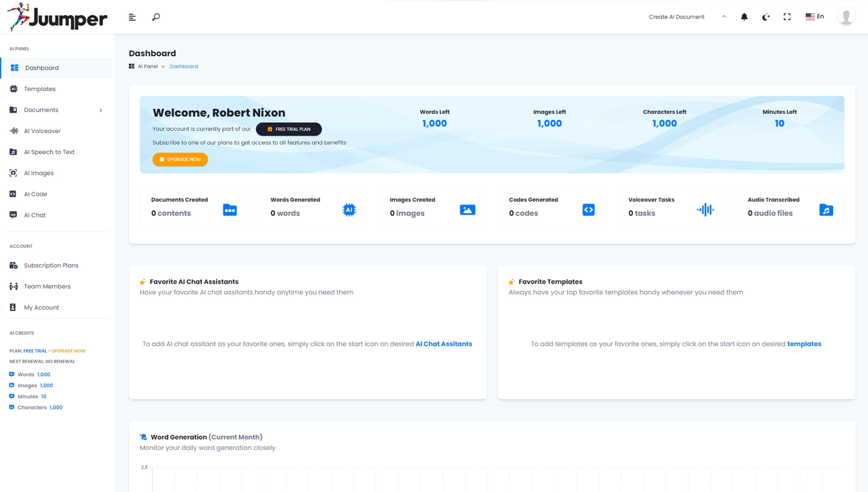Click Favorite Templates star icon
868x492 pixels.
coord(511,282)
